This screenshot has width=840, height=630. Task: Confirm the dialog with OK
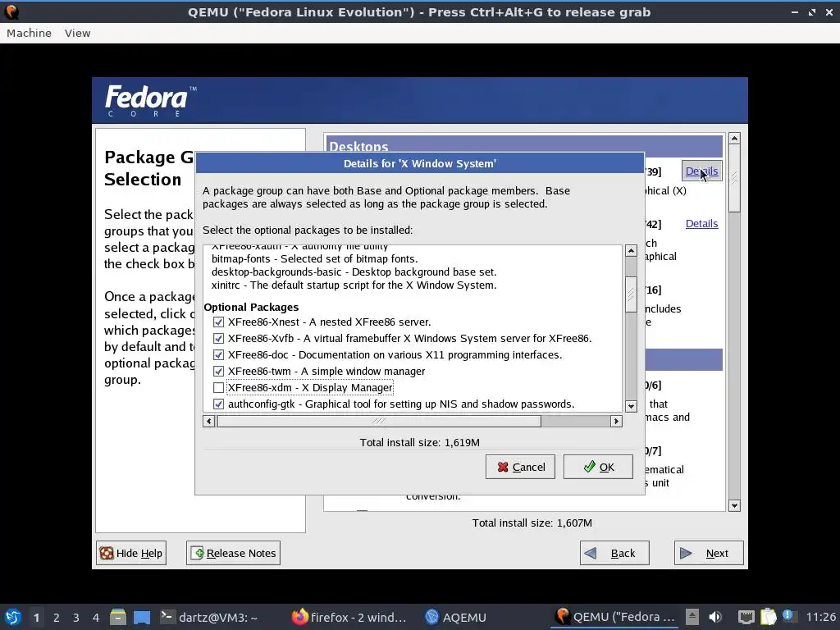[598, 467]
